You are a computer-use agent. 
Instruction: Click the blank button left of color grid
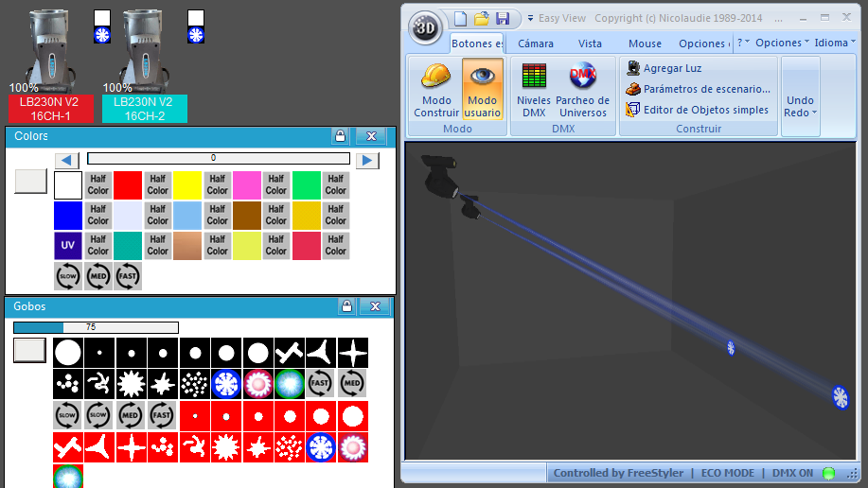pos(30,182)
